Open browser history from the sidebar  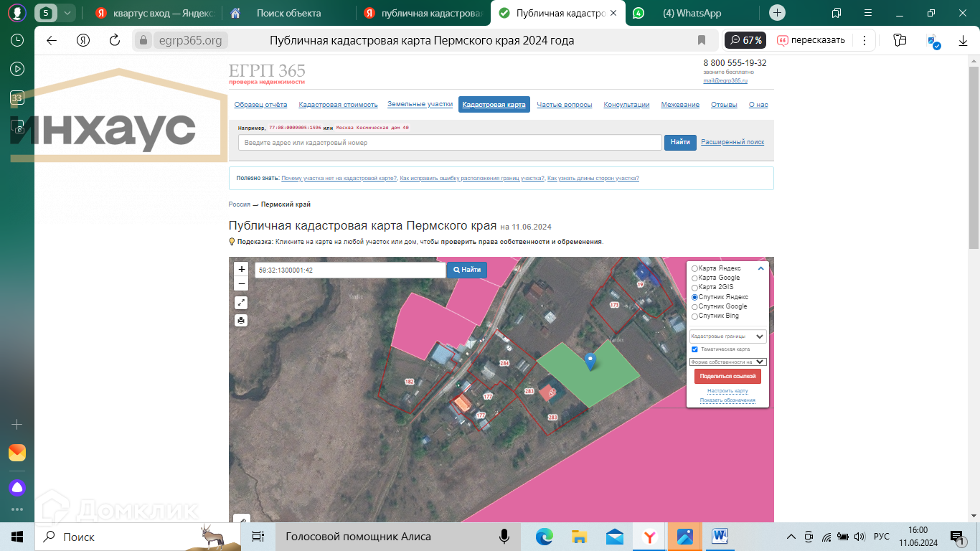pyautogui.click(x=17, y=40)
